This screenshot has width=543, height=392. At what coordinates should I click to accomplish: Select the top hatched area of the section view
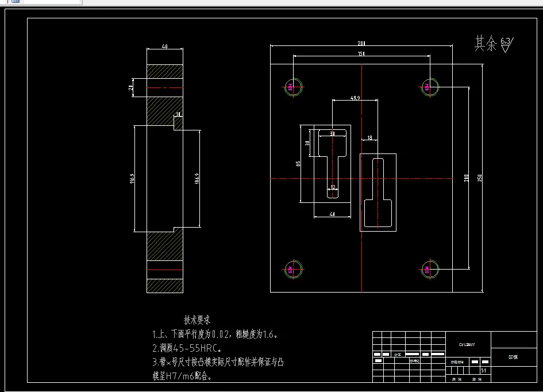(x=165, y=71)
